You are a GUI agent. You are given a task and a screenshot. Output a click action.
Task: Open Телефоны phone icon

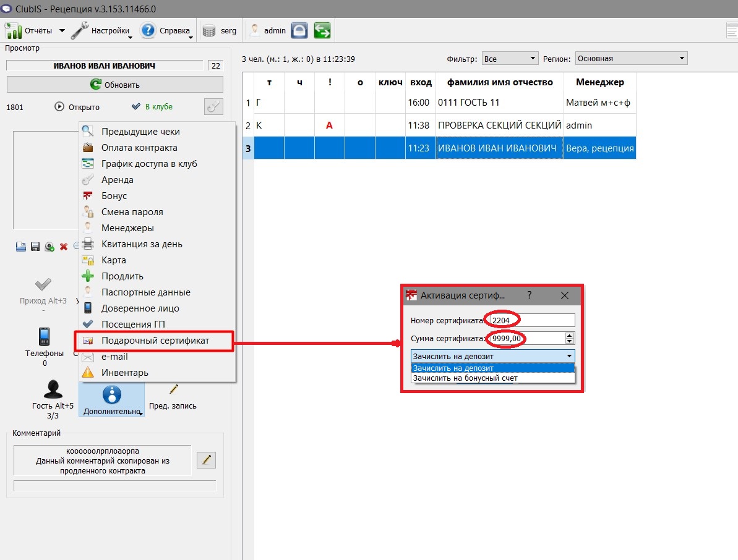(45, 337)
